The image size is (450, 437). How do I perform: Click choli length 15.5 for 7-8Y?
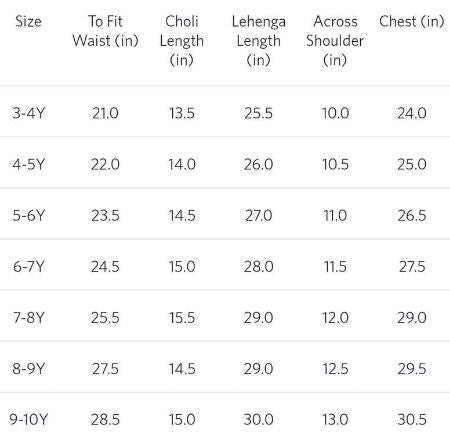pyautogui.click(x=182, y=317)
